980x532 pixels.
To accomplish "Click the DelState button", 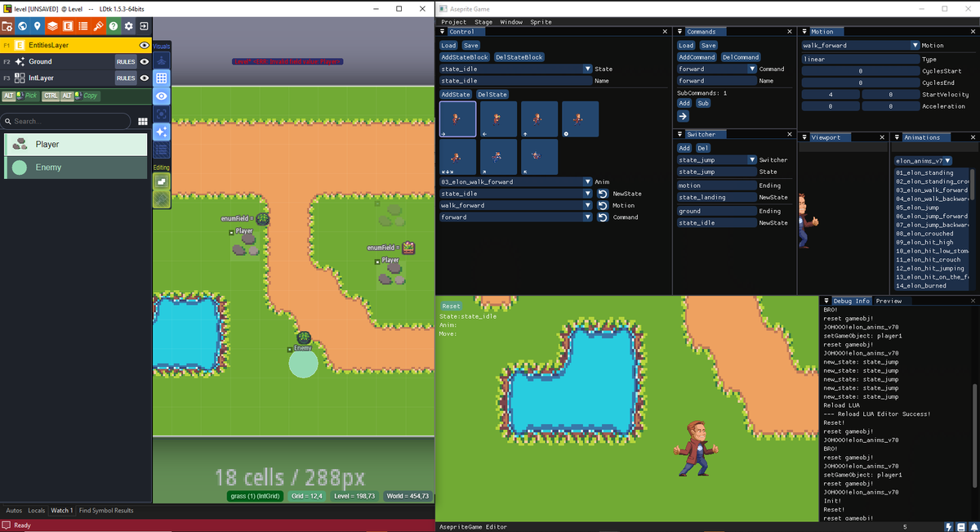I will click(x=492, y=95).
